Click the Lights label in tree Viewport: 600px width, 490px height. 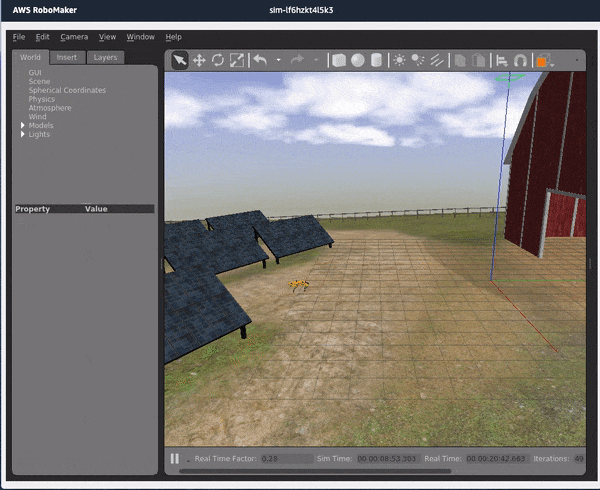39,134
